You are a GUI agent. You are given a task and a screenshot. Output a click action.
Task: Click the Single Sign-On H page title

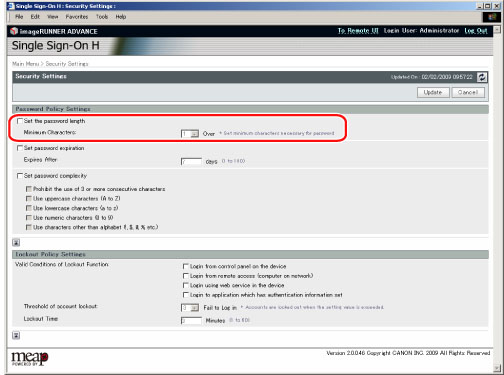point(56,46)
